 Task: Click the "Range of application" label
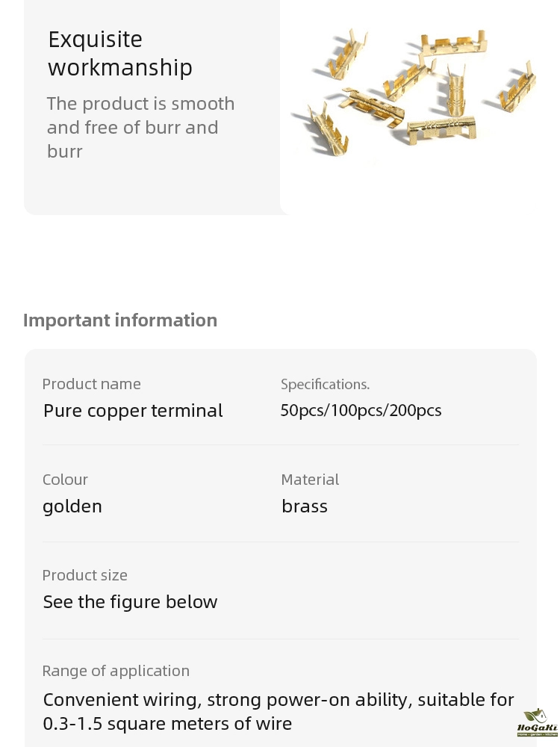[x=116, y=671]
